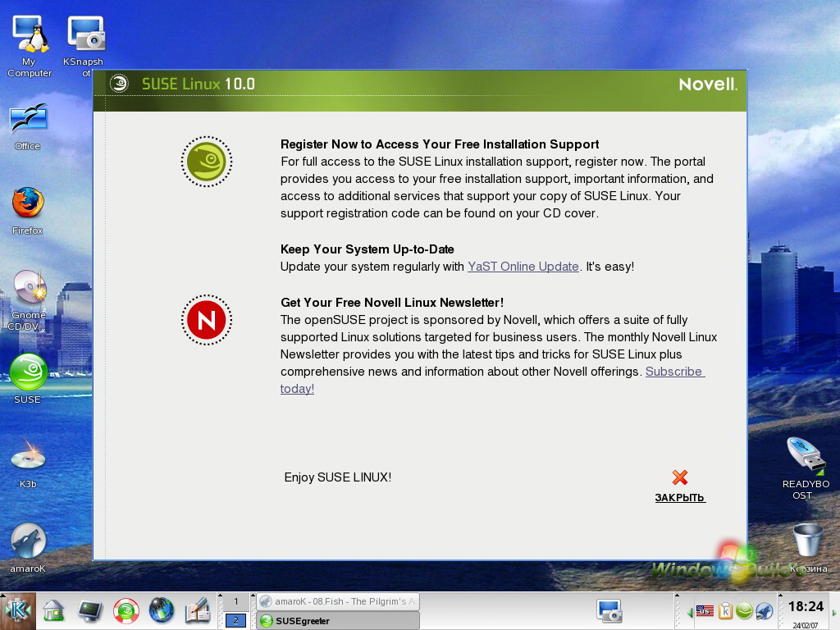Image resolution: width=840 pixels, height=630 pixels.
Task: Close the greeter via ЗАКРЫТЬ link
Action: pyautogui.click(x=680, y=498)
